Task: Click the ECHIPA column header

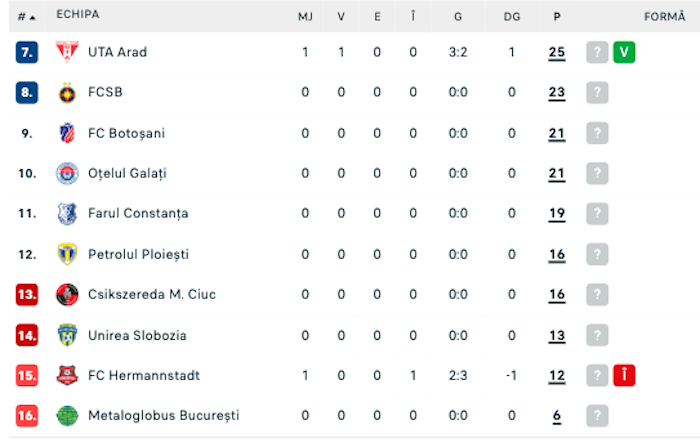Action: tap(77, 15)
